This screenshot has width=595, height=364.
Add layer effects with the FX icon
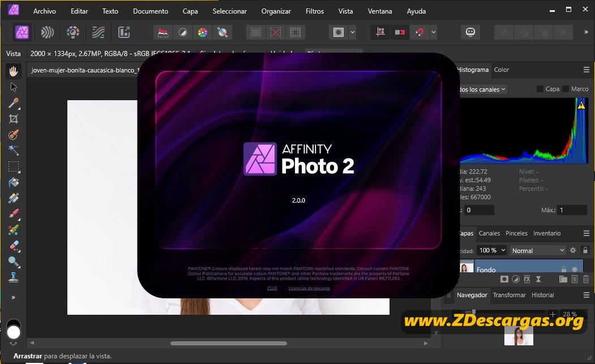click(526, 279)
